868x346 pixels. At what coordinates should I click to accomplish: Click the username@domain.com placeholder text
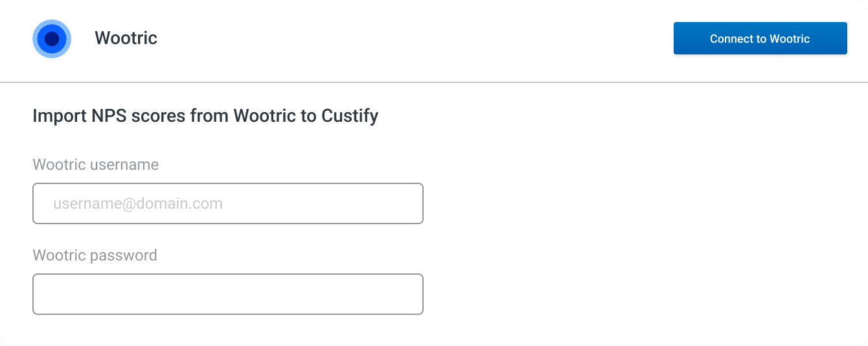click(138, 203)
